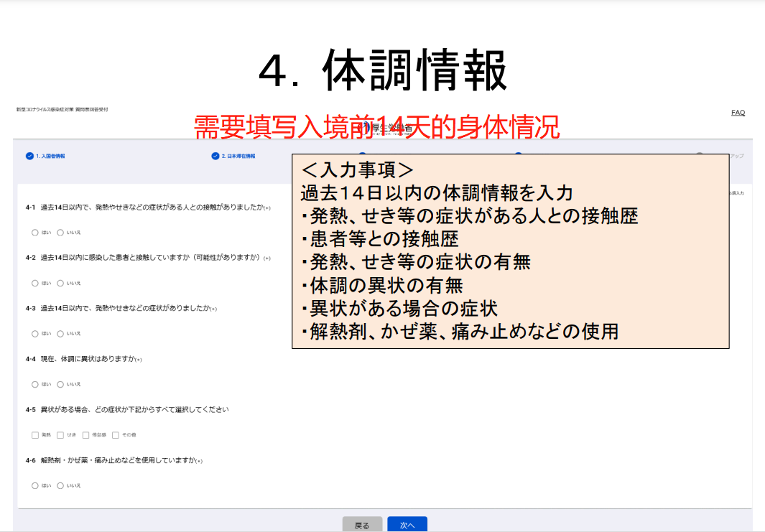Choose いいえ for question 4-3 symptoms
This screenshot has height=532, width=765.
pyautogui.click(x=61, y=333)
